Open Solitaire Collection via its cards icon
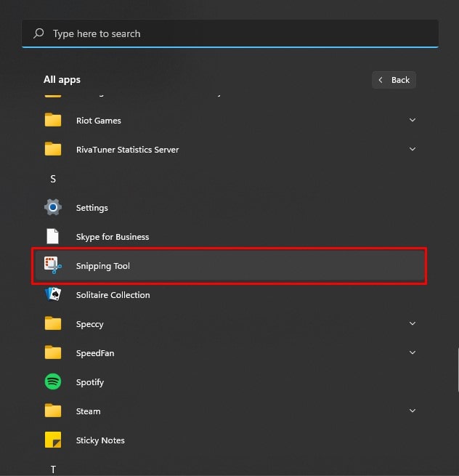 click(53, 294)
